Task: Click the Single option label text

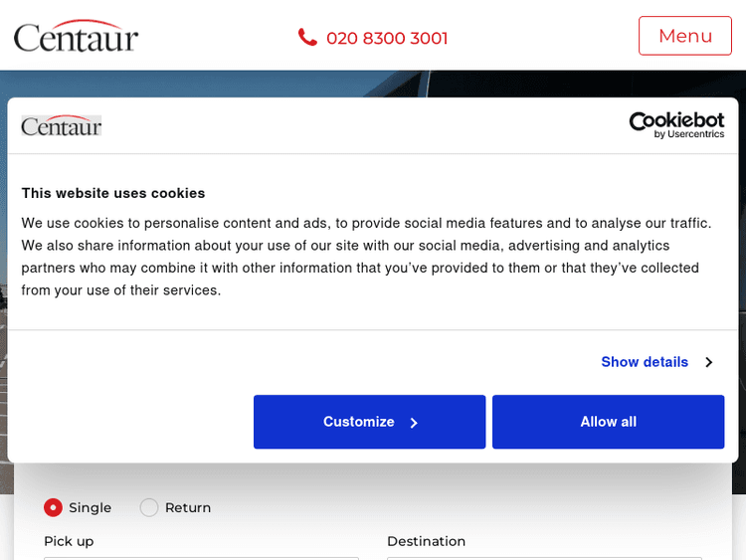Action: pos(90,507)
